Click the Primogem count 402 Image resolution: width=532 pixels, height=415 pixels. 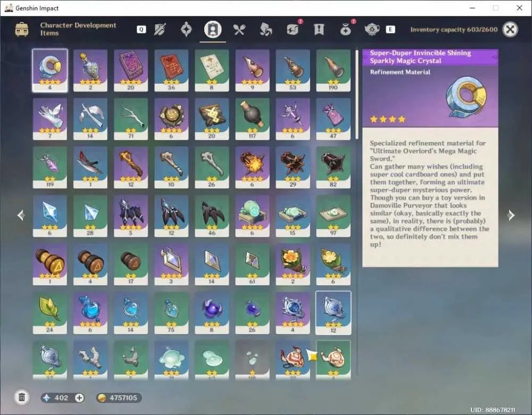click(61, 397)
